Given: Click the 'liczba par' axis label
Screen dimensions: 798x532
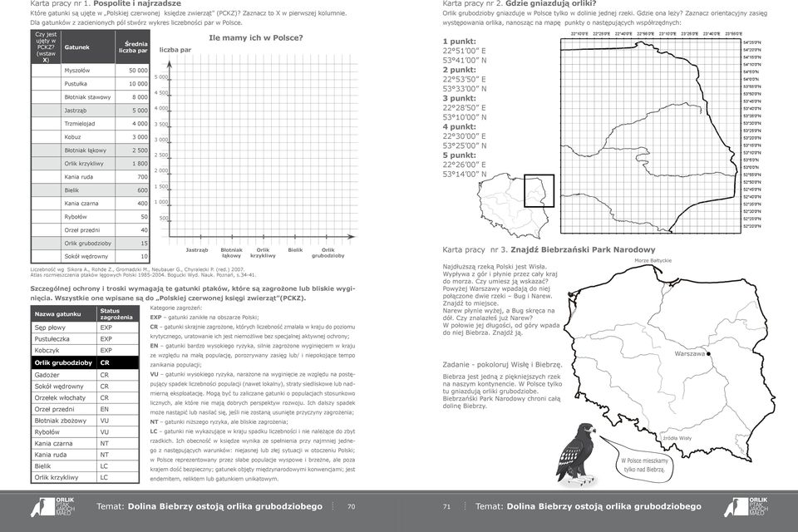Looking at the screenshot, I should pos(175,50).
